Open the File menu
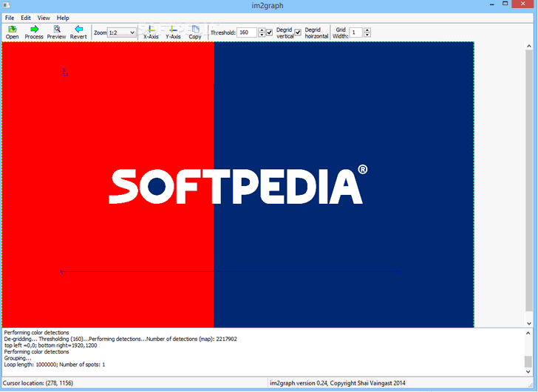Screen dimensions: 538x392 point(10,17)
